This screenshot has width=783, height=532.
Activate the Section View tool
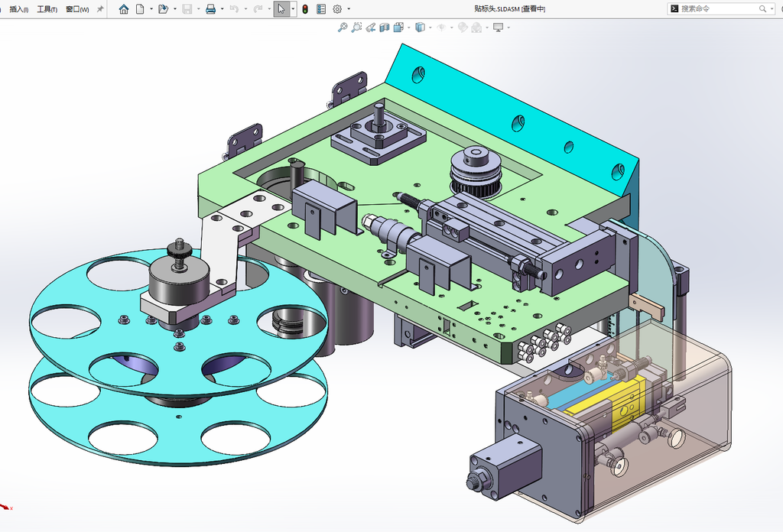click(384, 28)
